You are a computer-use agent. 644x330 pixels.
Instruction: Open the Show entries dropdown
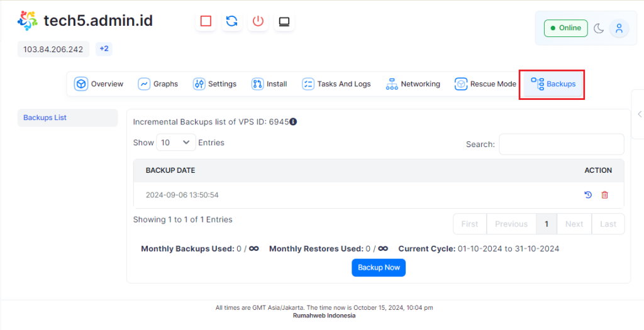click(x=176, y=143)
